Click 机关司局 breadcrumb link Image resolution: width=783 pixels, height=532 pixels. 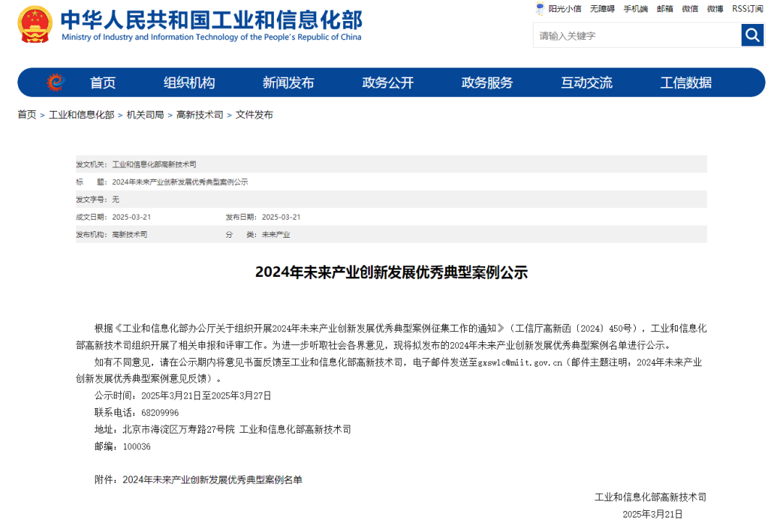(145, 115)
